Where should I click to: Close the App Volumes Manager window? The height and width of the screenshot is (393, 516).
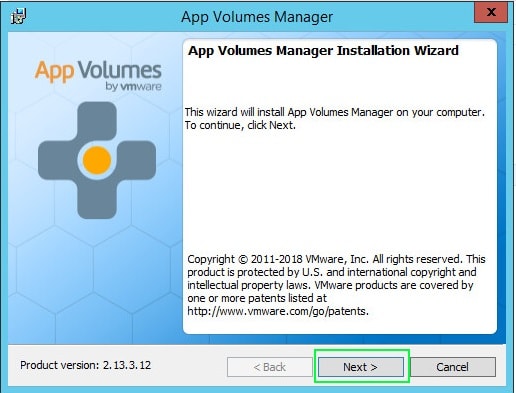[491, 12]
